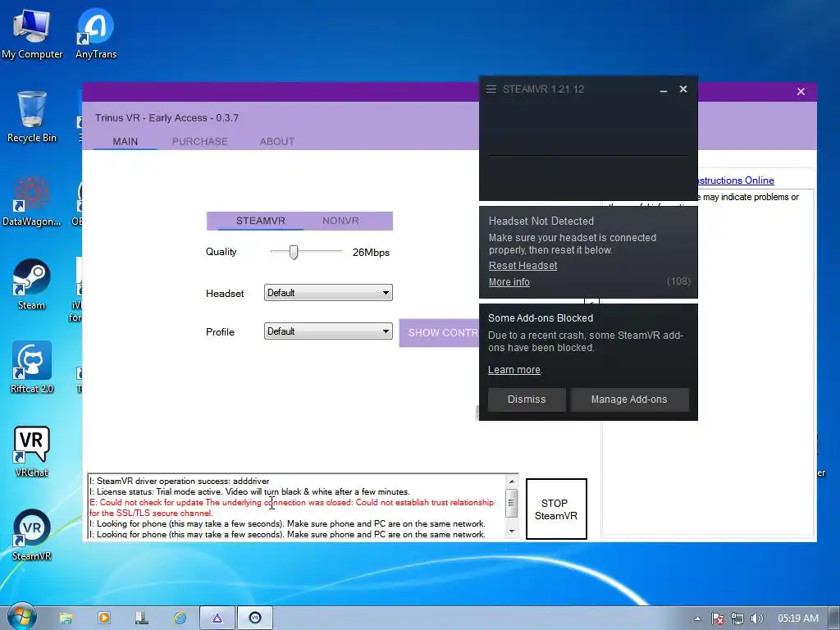Screen dimensions: 840x630
Task: Click the "Headset Not Detected" heading
Action: point(541,221)
